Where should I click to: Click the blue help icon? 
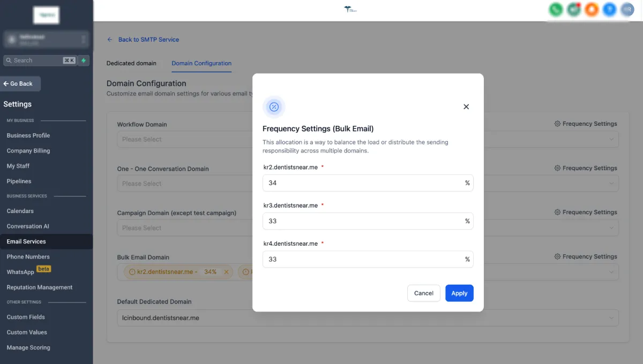[609, 9]
